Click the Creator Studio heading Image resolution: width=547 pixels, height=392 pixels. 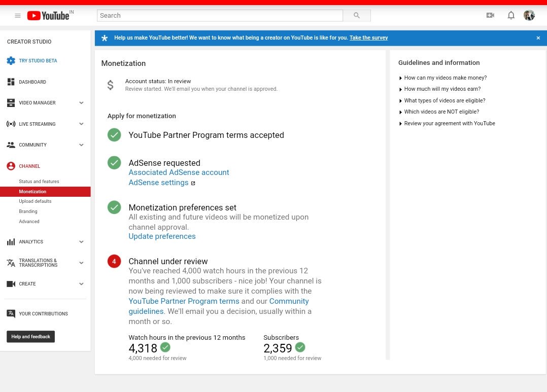29,42
